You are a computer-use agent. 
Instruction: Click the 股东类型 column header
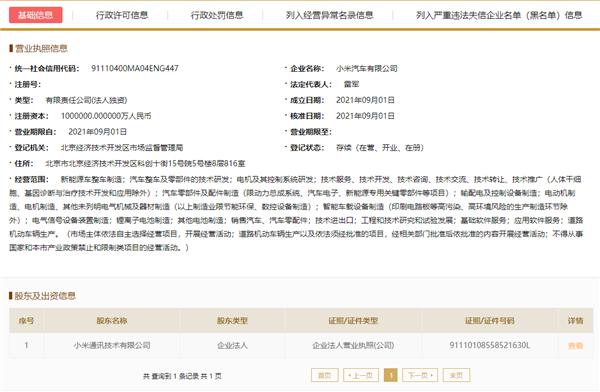click(232, 321)
